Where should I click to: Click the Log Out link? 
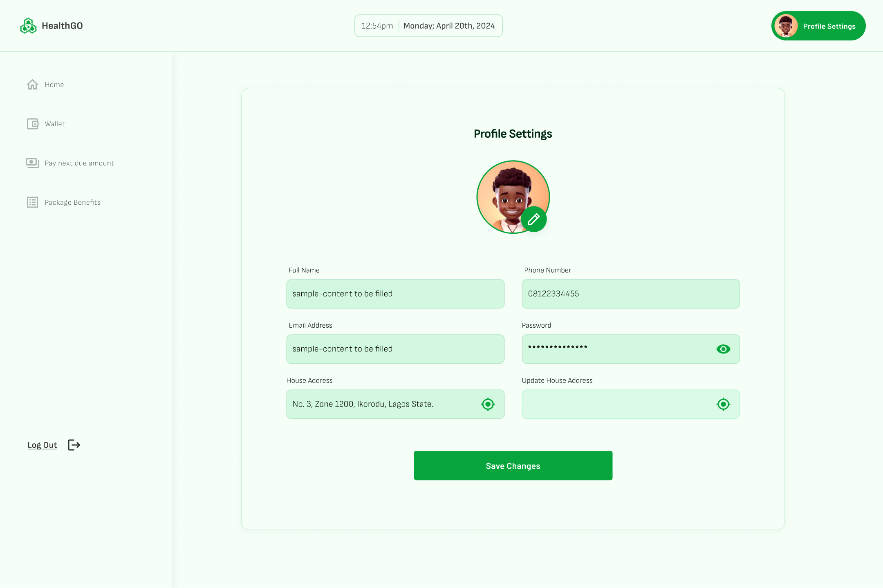tap(42, 445)
